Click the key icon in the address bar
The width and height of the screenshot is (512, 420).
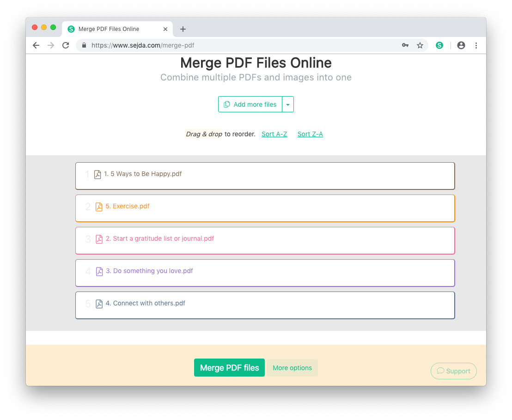405,45
